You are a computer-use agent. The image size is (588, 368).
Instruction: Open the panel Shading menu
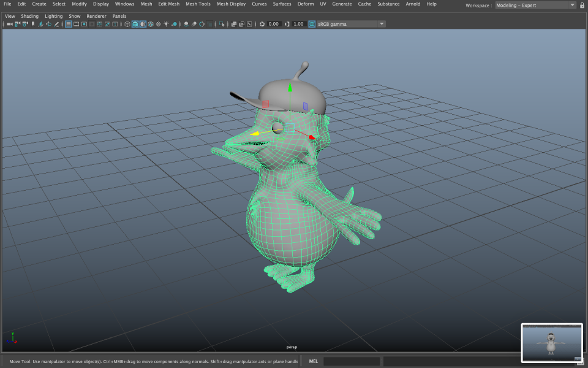(x=29, y=16)
